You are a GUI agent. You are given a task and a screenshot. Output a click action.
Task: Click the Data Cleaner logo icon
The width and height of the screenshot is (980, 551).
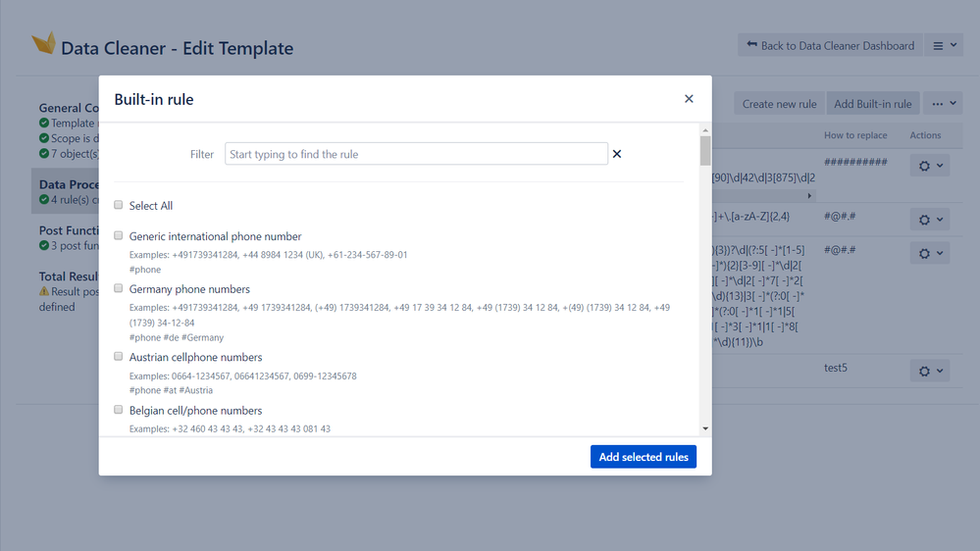tap(44, 43)
